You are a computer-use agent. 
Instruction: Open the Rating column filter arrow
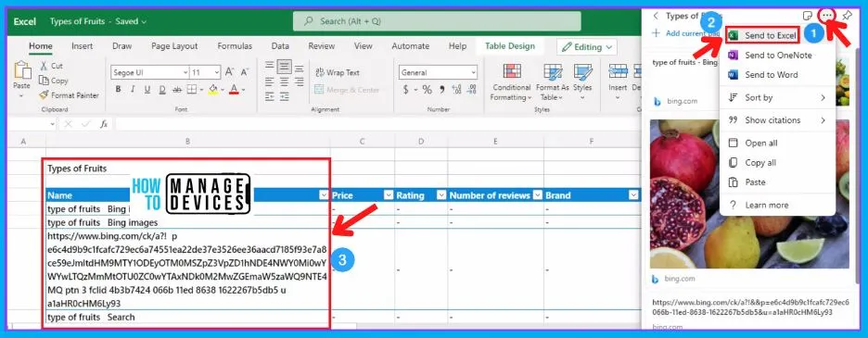click(441, 195)
